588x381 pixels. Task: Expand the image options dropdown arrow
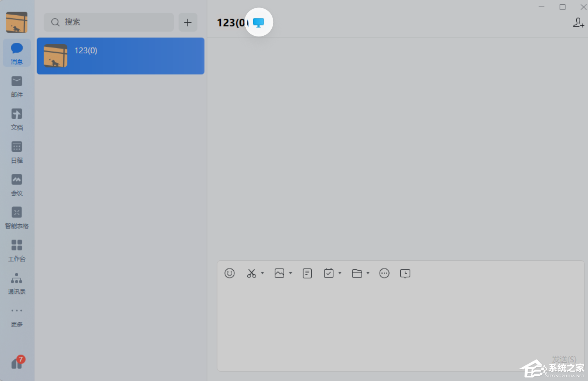point(290,273)
